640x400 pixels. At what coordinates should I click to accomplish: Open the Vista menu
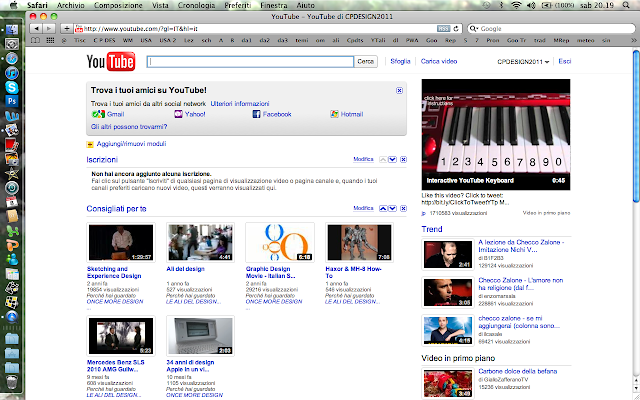pyautogui.click(x=160, y=5)
